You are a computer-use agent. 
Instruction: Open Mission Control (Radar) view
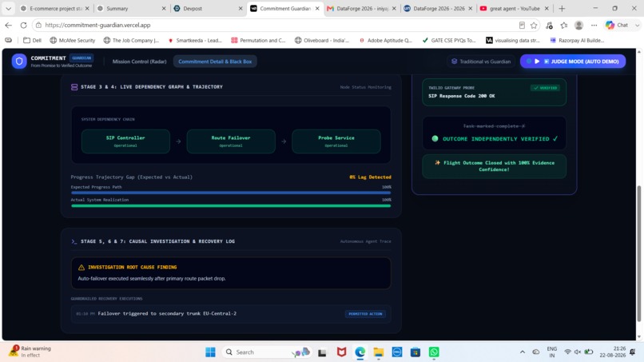139,62
